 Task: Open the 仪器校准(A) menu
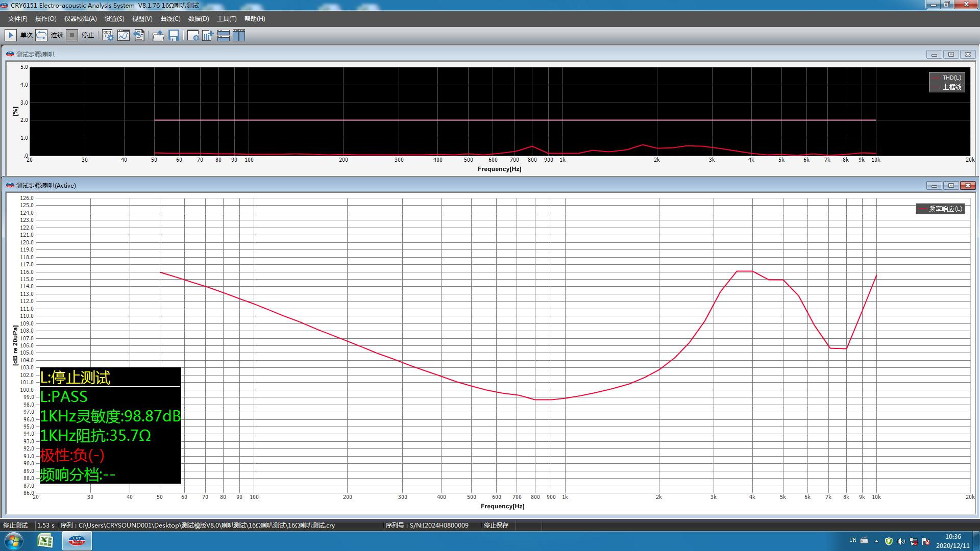point(80,19)
